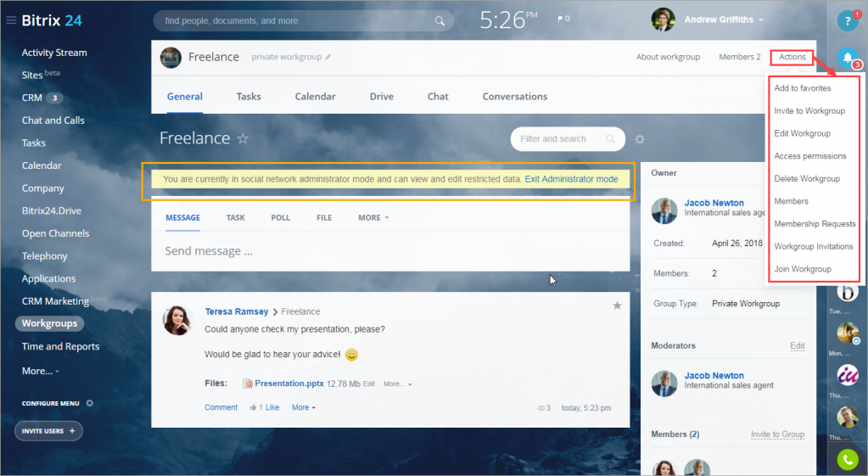This screenshot has width=868, height=476.
Task: Click the search magnifier icon in top bar
Action: (x=440, y=21)
